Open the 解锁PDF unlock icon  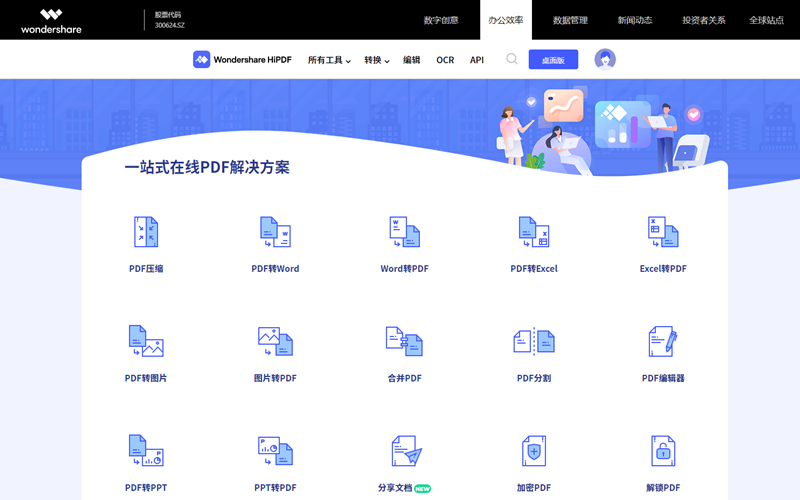click(663, 451)
